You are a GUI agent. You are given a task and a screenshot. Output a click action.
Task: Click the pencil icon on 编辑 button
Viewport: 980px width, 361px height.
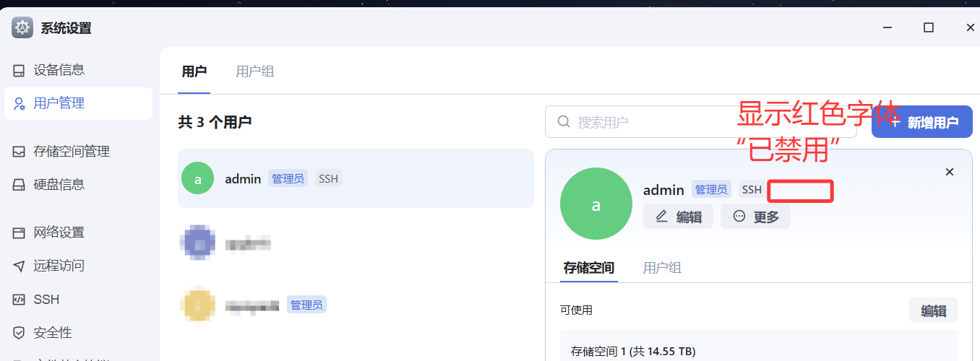point(661,216)
